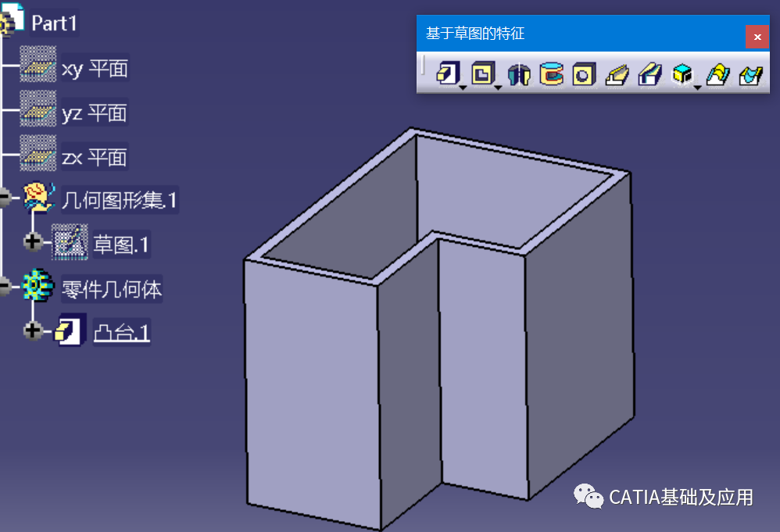Collapse the 几何图形集.1 node
The height and width of the screenshot is (532, 780).
pyautogui.click(x=5, y=198)
